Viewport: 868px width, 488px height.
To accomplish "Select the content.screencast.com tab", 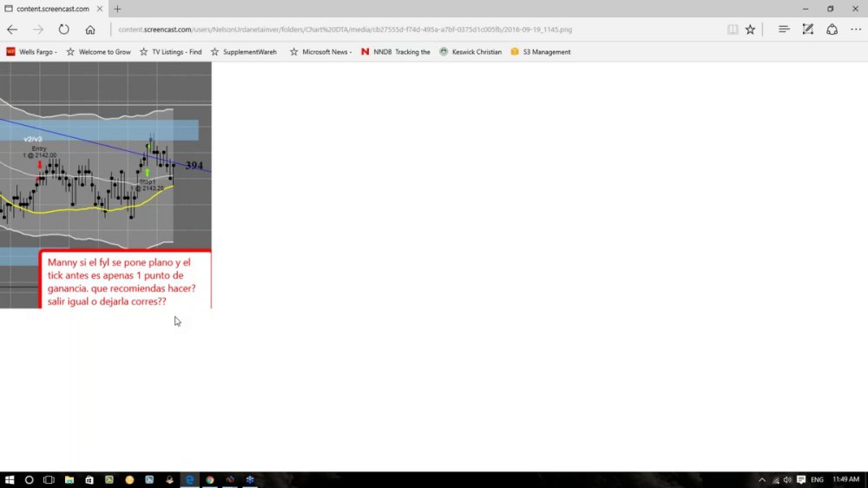I will pos(53,9).
